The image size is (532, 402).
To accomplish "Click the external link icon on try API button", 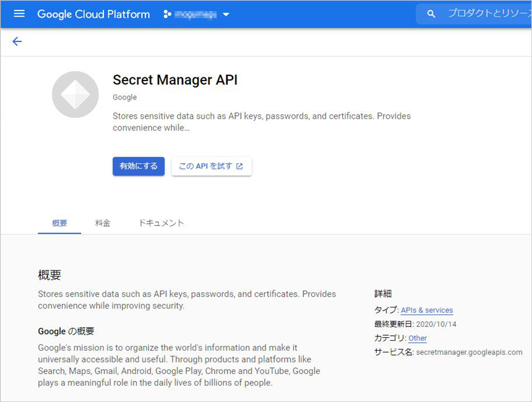I will 239,166.
